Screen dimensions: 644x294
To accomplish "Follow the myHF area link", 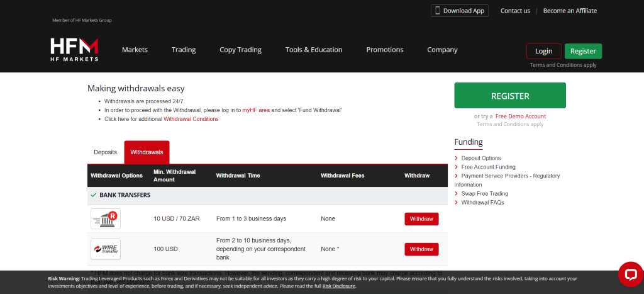I will (256, 110).
